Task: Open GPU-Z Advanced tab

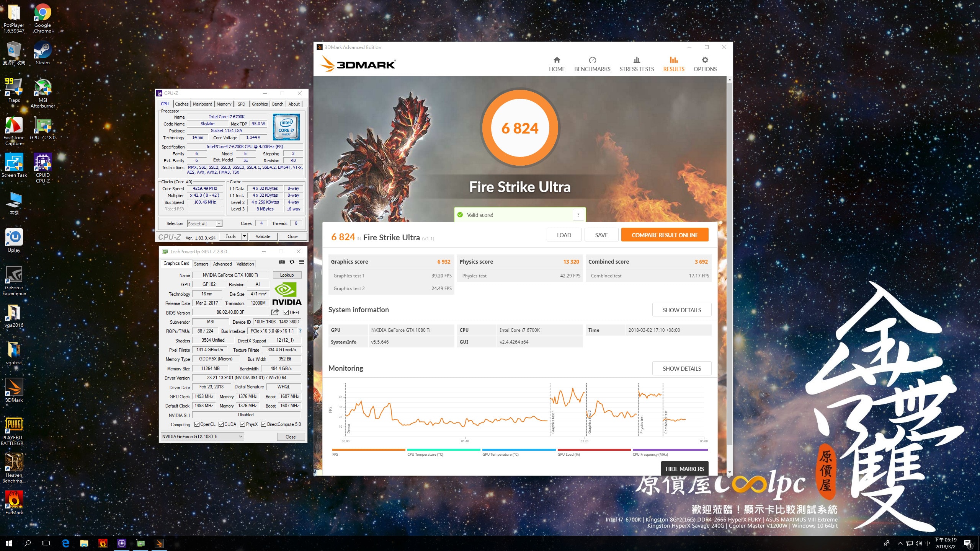Action: 222,264
